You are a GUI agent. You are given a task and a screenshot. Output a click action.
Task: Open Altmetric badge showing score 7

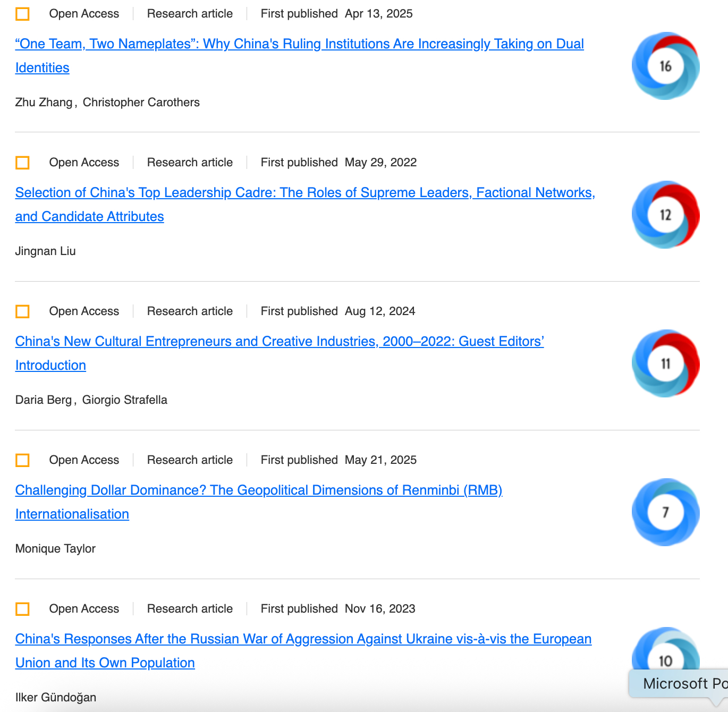click(x=665, y=512)
